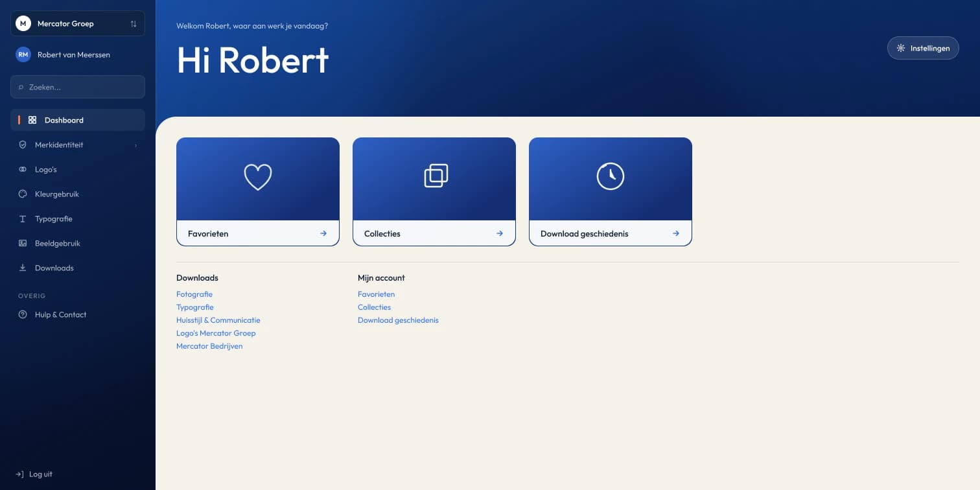
Task: Click the Welkom Robert welcome text
Action: [x=252, y=26]
